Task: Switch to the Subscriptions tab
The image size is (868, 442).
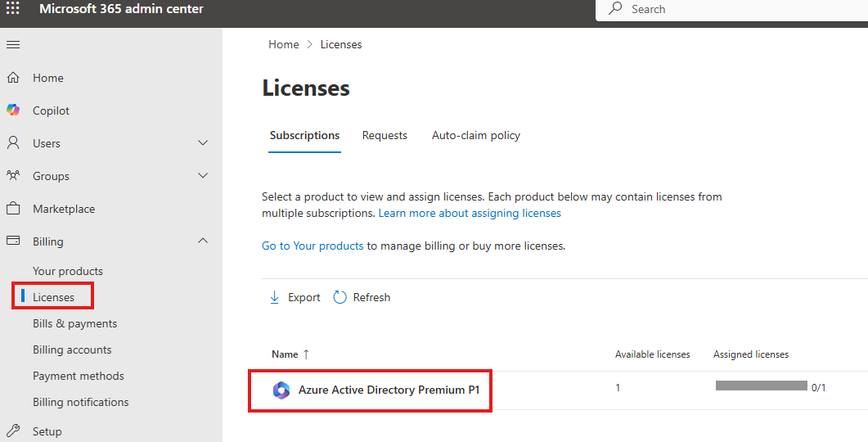Action: coord(304,136)
